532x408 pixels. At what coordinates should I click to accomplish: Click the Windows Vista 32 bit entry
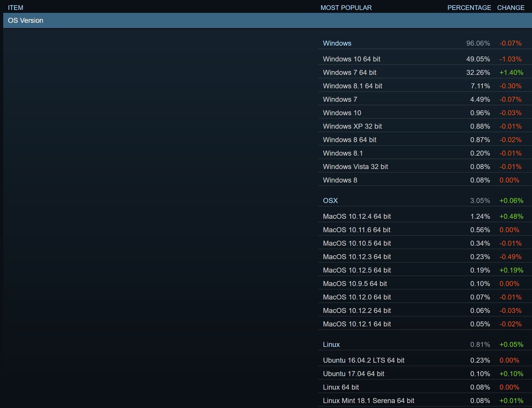(x=355, y=167)
